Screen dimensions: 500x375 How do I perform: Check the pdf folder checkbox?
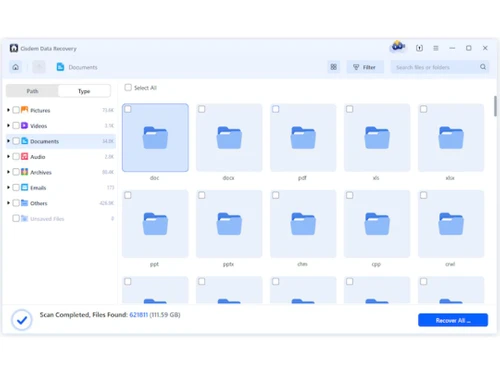click(276, 109)
